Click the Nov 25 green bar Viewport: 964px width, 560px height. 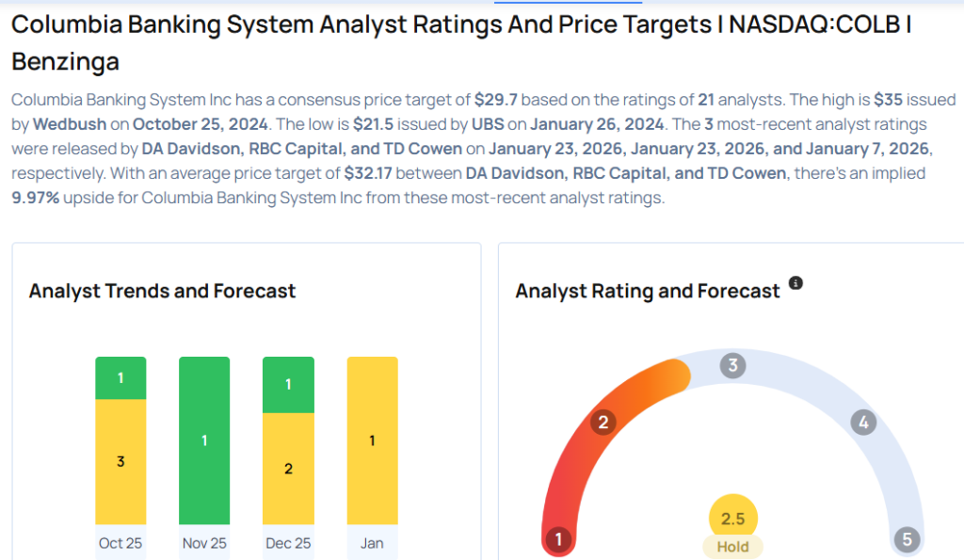pos(204,440)
